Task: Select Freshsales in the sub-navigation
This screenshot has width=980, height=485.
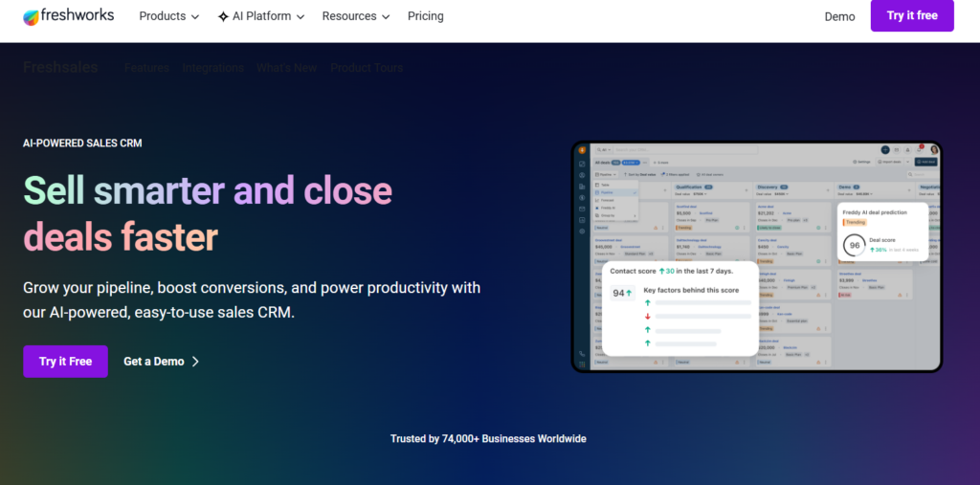Action: 60,68
